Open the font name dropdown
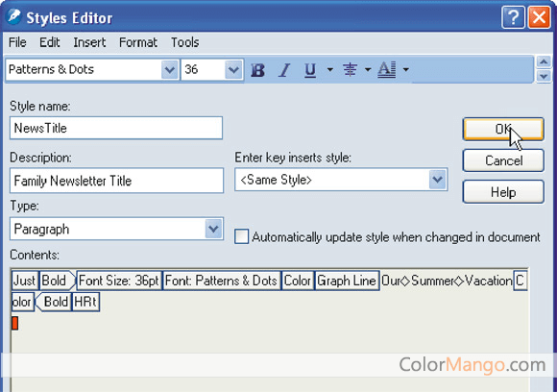The width and height of the screenshot is (557, 392). pos(169,69)
